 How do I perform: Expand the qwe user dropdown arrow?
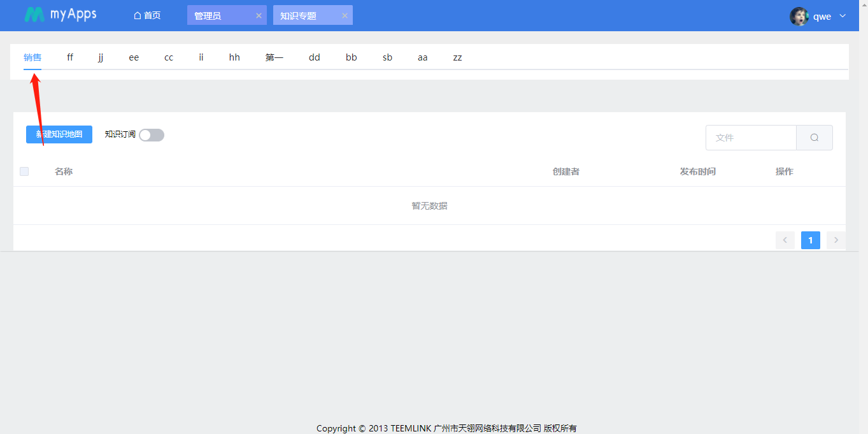(843, 16)
